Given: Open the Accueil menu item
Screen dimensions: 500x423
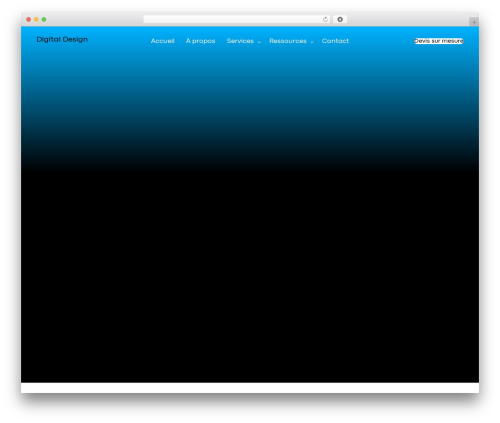Looking at the screenshot, I should 162,41.
